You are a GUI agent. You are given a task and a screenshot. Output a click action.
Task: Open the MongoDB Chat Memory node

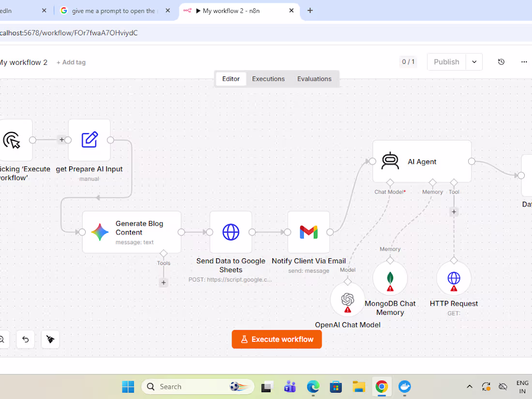click(390, 279)
